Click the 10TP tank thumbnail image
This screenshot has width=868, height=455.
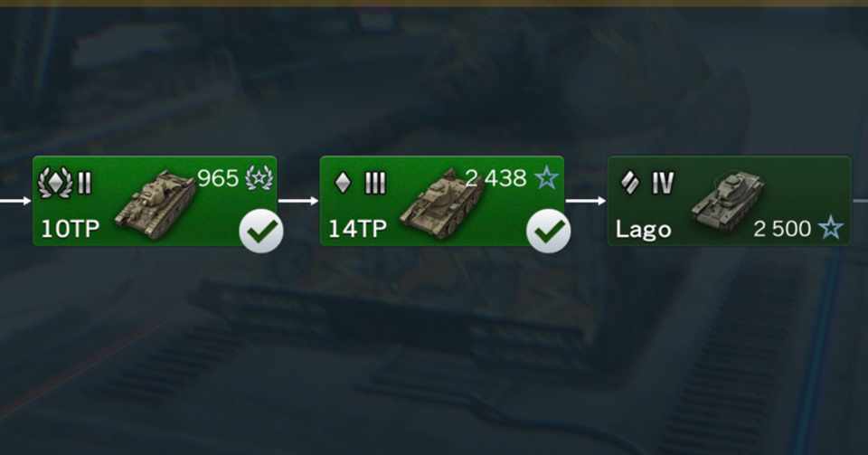pos(155,204)
